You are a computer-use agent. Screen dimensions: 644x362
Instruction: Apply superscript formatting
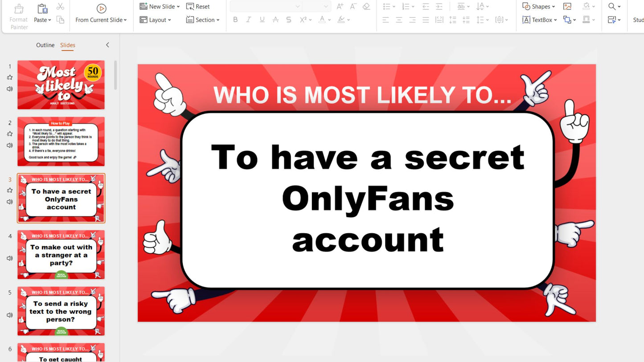point(304,20)
